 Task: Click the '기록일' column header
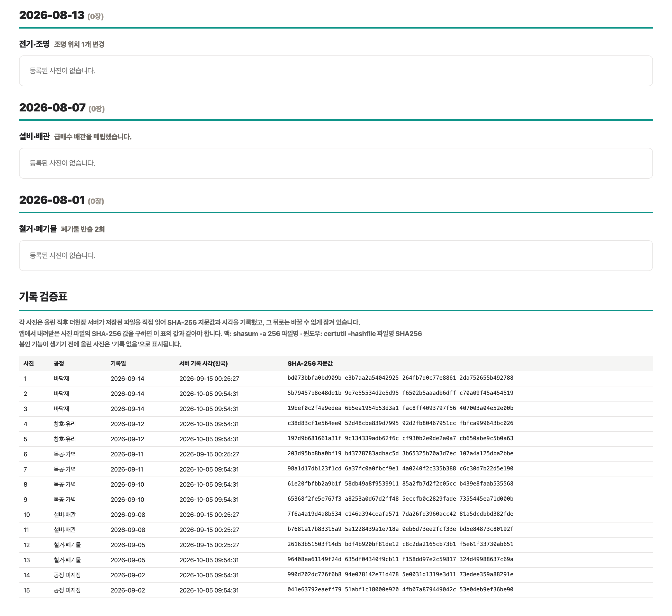click(118, 363)
